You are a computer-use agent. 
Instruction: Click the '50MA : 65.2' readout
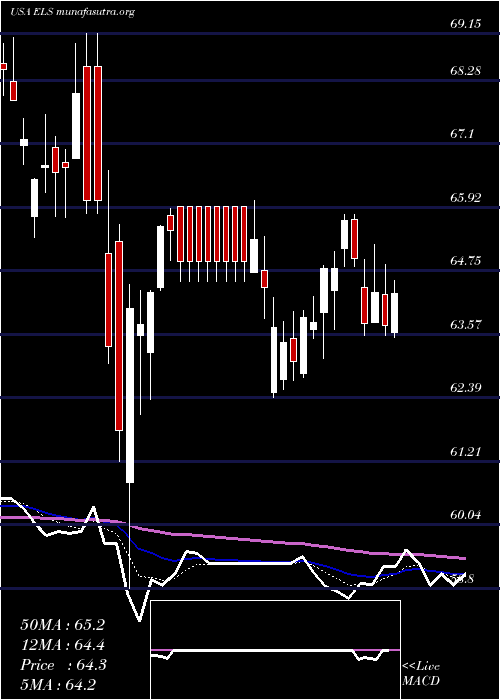[62, 625]
